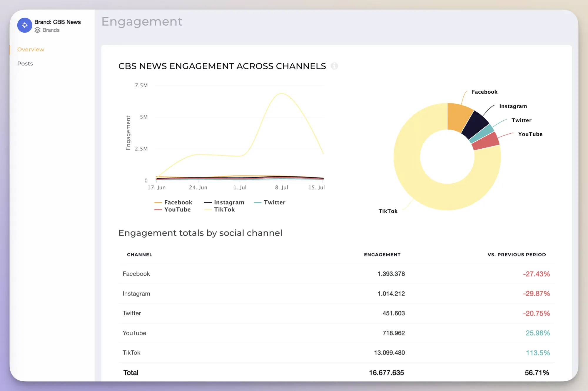Click the Engagement page heading
The height and width of the screenshot is (391, 588).
point(142,22)
